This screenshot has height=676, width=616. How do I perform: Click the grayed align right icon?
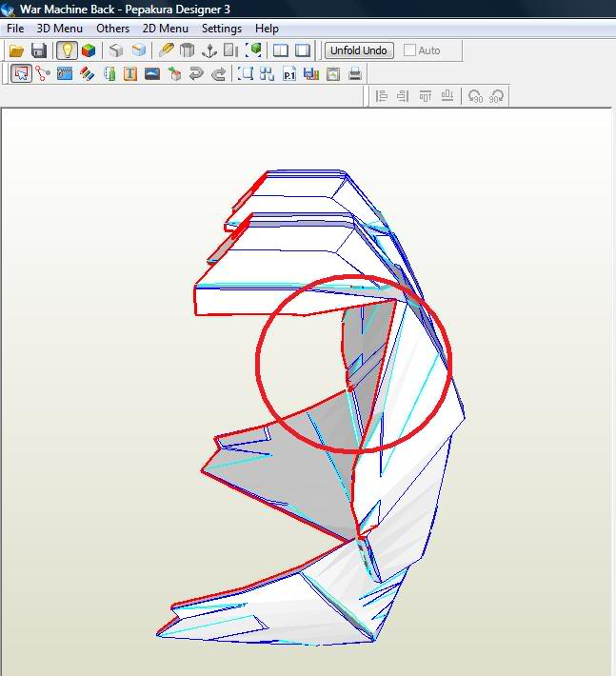point(403,96)
